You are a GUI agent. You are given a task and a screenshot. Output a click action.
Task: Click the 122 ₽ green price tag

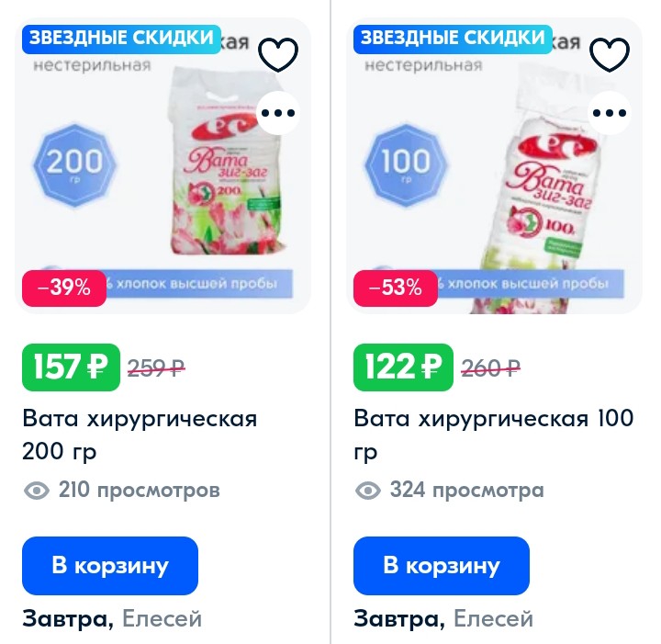point(403,367)
